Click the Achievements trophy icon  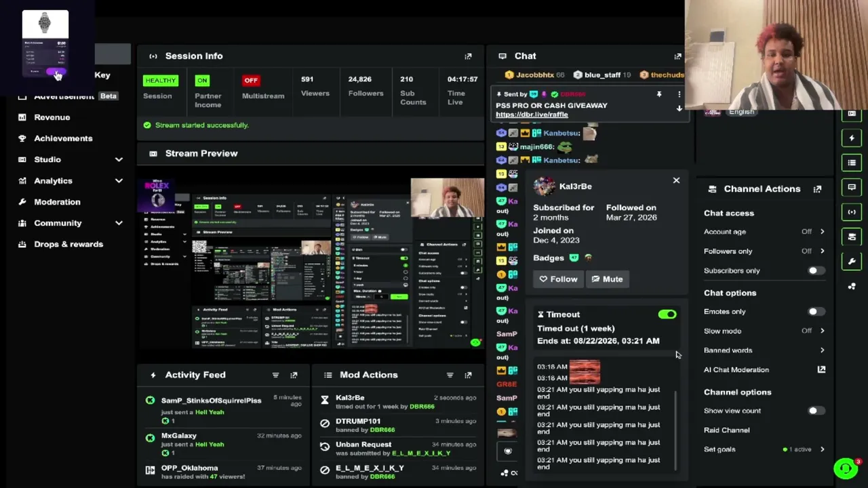click(x=22, y=138)
